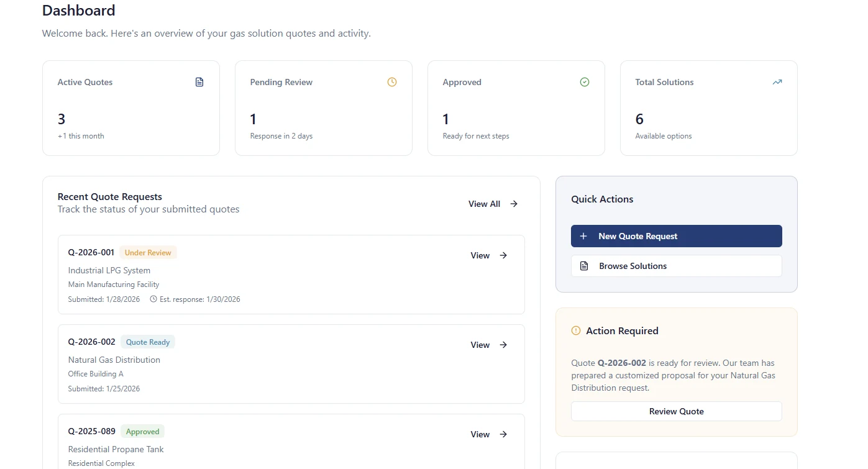The width and height of the screenshot is (868, 469).
Task: Click the Total Solutions count 6
Action: [639, 119]
